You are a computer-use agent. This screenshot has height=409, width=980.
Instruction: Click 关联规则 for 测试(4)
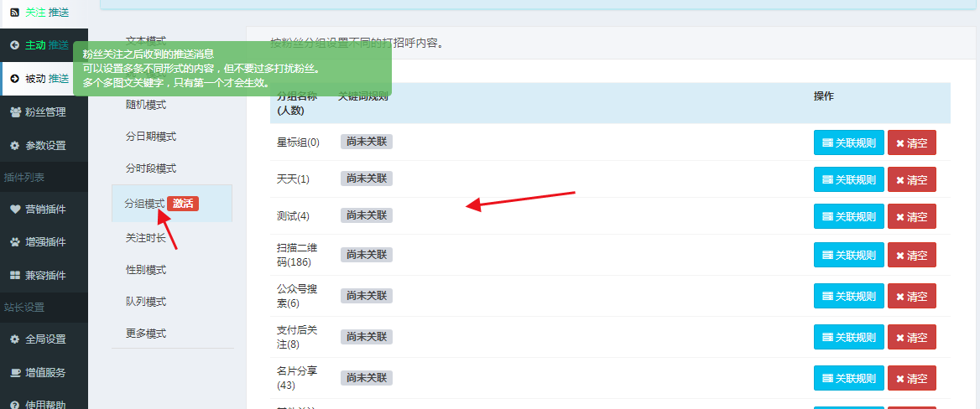coord(849,216)
